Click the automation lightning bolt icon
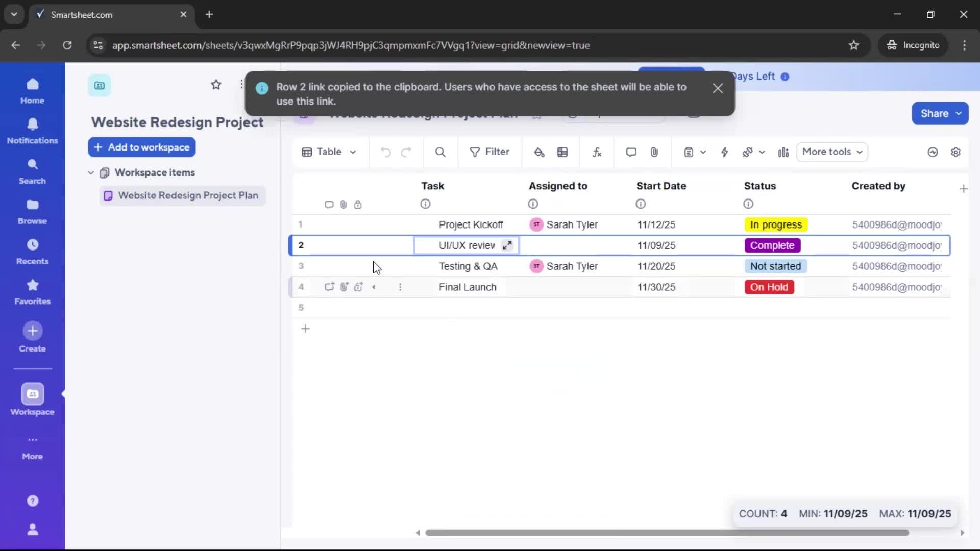This screenshot has width=980, height=551. (725, 152)
